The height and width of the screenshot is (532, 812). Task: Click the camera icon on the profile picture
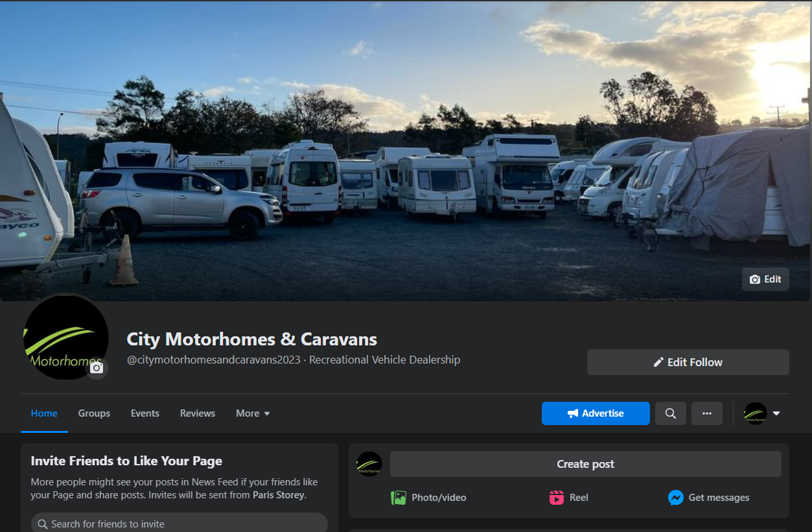(97, 368)
